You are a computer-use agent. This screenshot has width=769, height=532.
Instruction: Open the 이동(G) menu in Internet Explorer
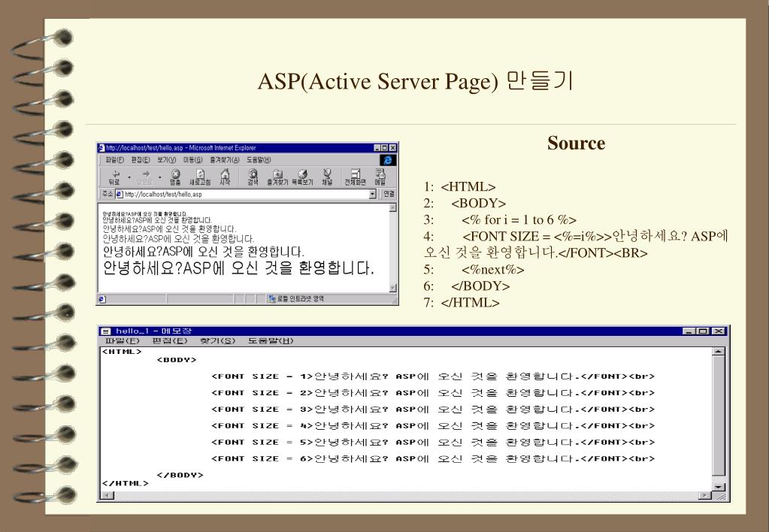[x=192, y=160]
